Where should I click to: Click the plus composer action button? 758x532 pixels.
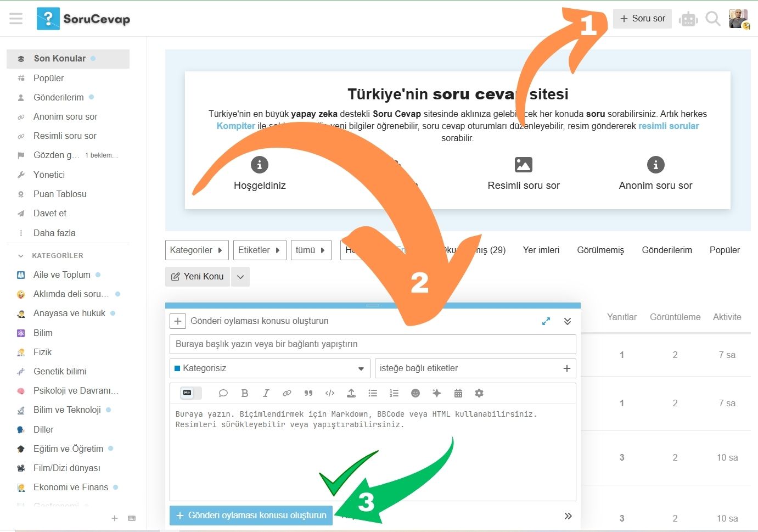(178, 321)
